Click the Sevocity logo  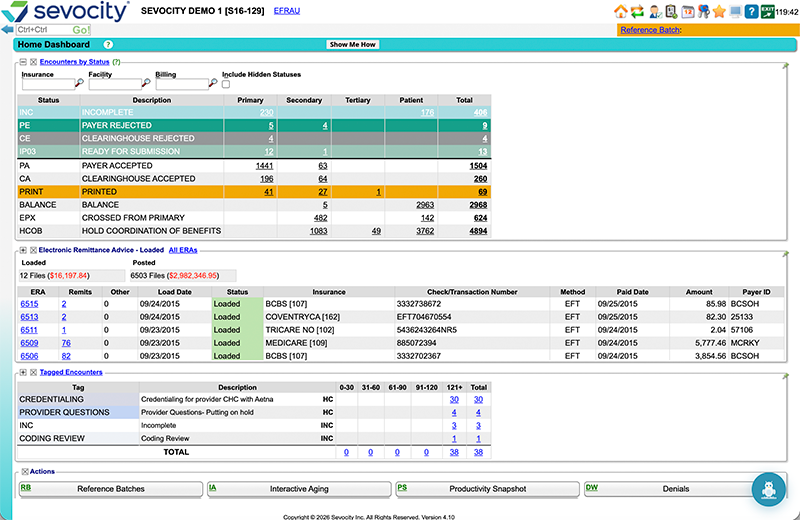pyautogui.click(x=65, y=11)
